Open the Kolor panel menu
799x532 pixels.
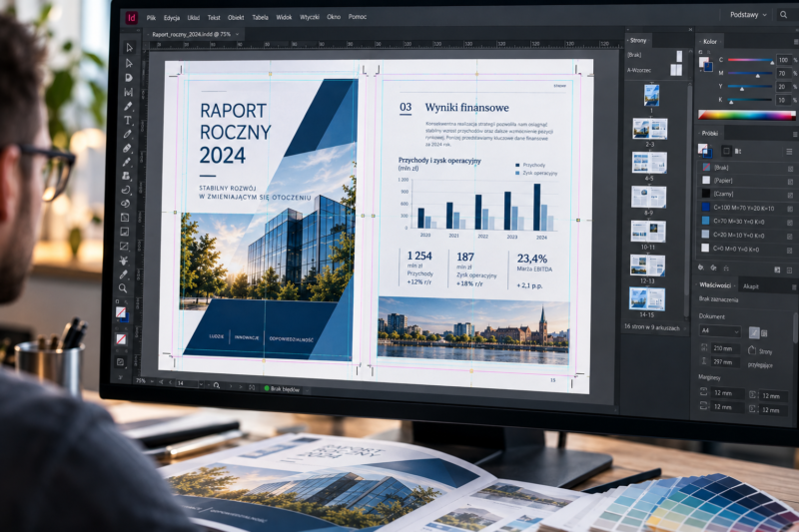795,42
